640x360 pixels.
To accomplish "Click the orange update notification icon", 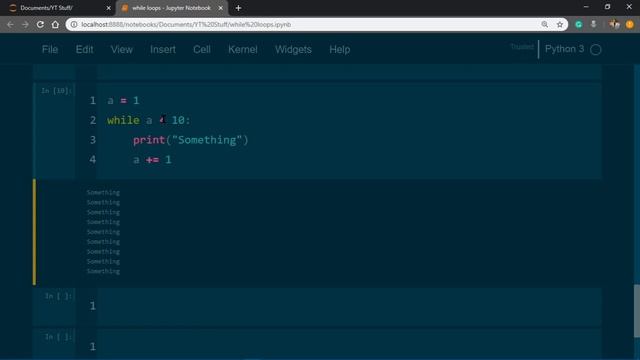I will click(630, 24).
